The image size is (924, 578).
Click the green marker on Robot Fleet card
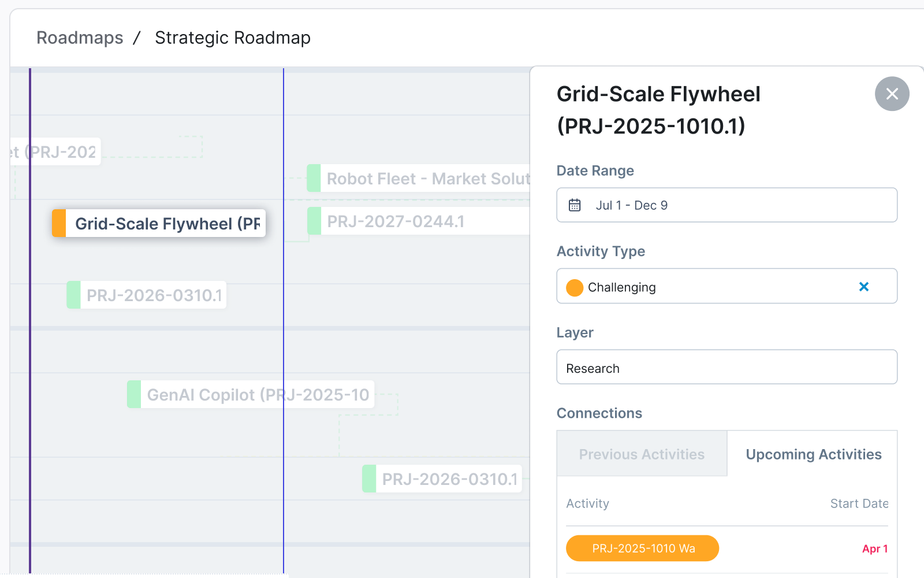tap(314, 178)
